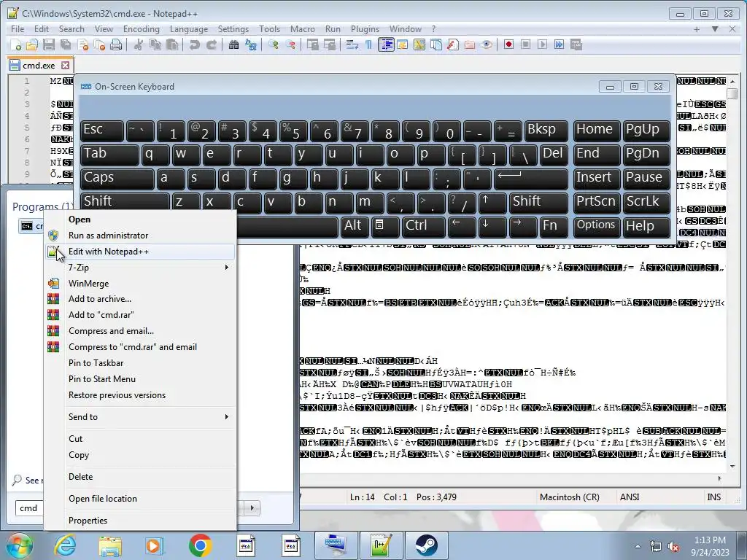Click the muted volume tray icon

(x=673, y=547)
